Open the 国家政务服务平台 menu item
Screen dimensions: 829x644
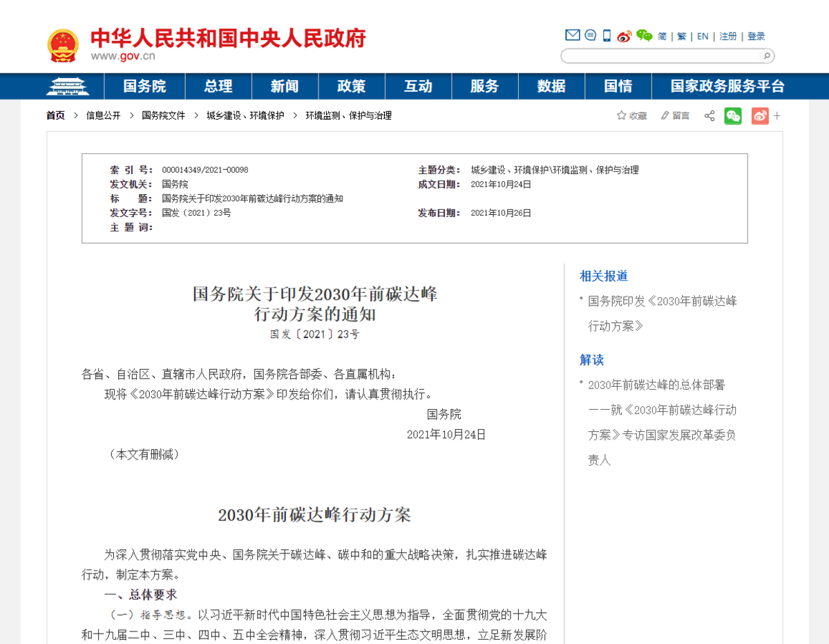pos(727,86)
